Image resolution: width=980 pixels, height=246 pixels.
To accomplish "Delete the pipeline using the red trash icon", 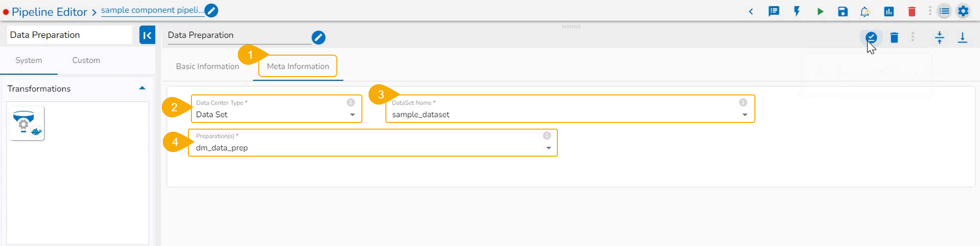I will [912, 11].
